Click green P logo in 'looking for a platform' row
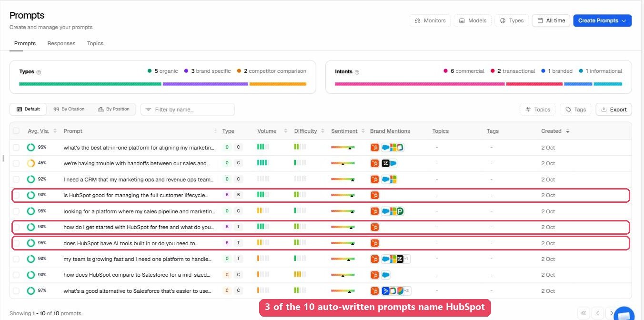 pos(400,211)
